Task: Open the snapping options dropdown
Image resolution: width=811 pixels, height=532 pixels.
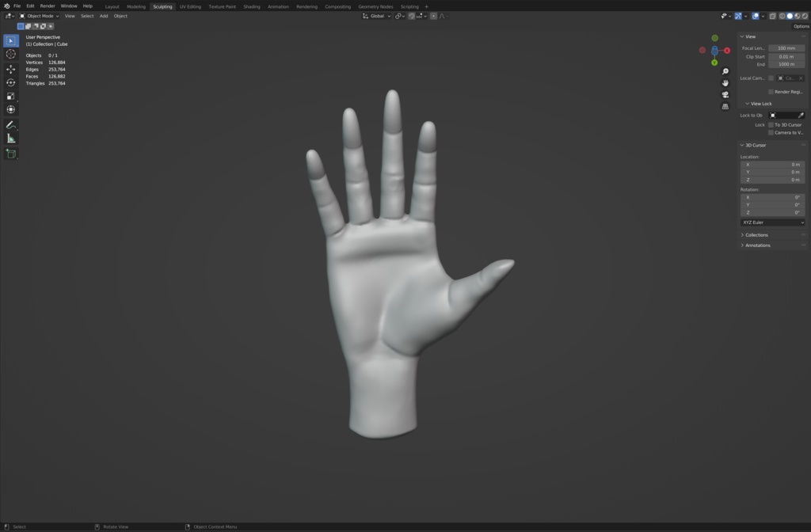Action: [x=421, y=16]
